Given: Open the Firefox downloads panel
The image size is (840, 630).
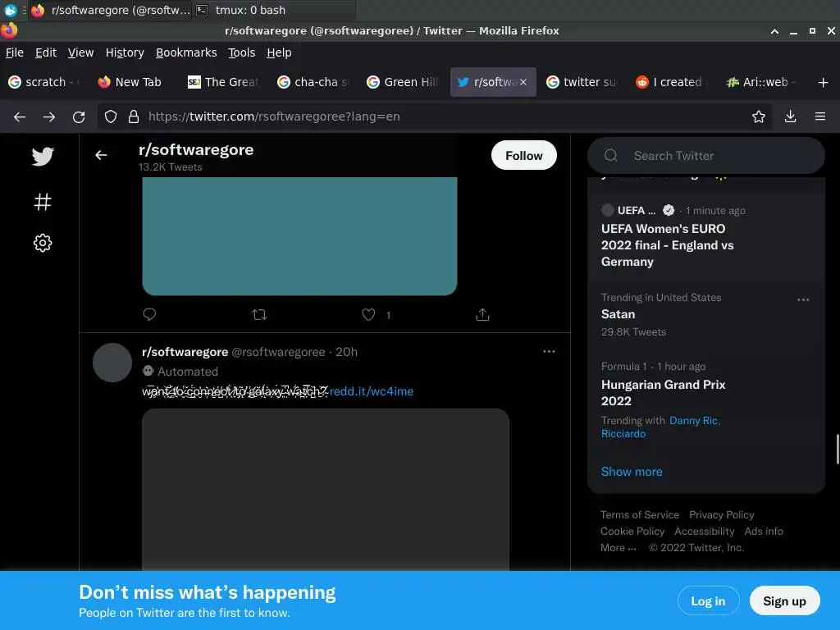Looking at the screenshot, I should click(790, 116).
